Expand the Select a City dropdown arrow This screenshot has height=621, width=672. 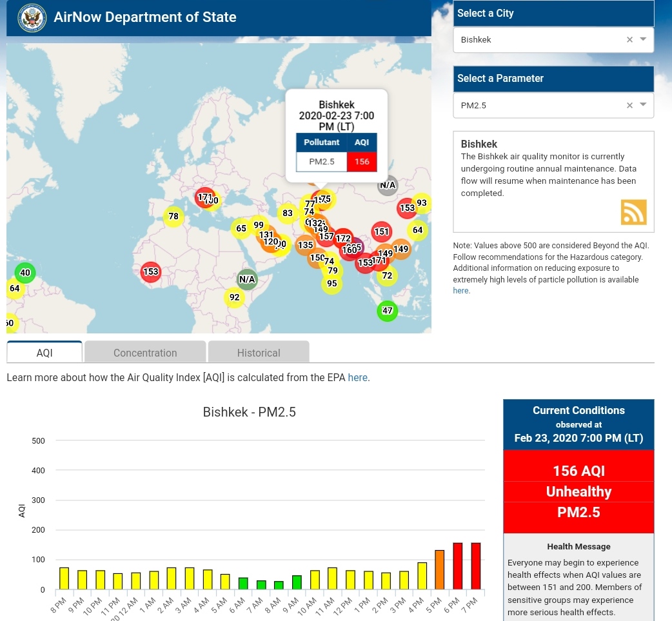point(643,40)
